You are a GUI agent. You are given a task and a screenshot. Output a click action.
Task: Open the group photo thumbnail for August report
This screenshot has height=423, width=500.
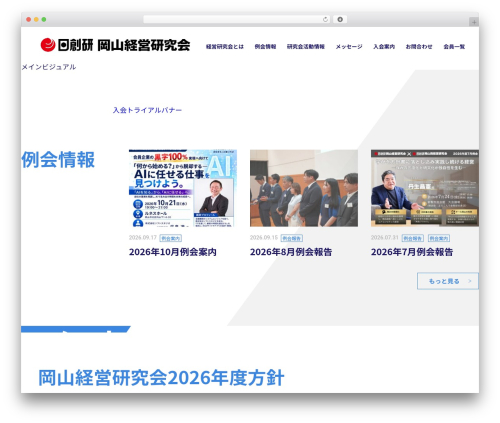pyautogui.click(x=304, y=188)
